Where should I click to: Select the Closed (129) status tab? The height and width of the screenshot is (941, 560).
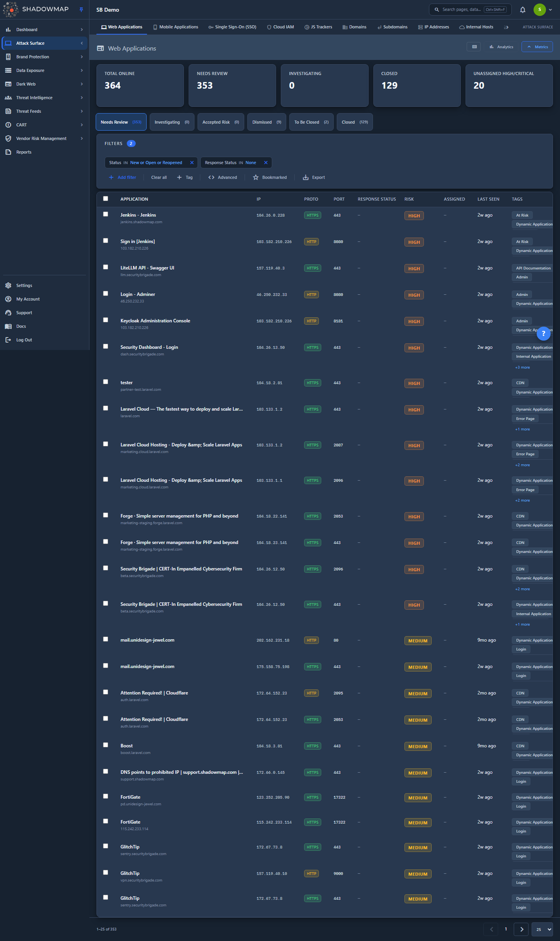click(355, 122)
